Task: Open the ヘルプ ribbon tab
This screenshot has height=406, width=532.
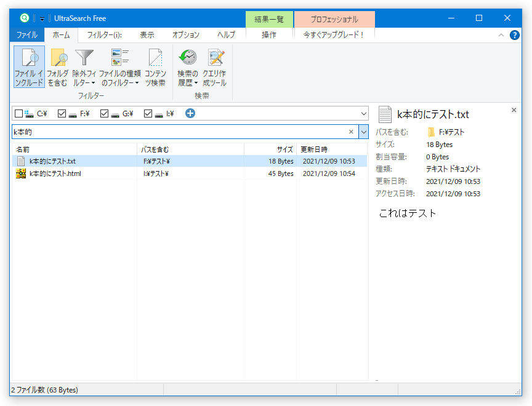Action: (x=227, y=35)
